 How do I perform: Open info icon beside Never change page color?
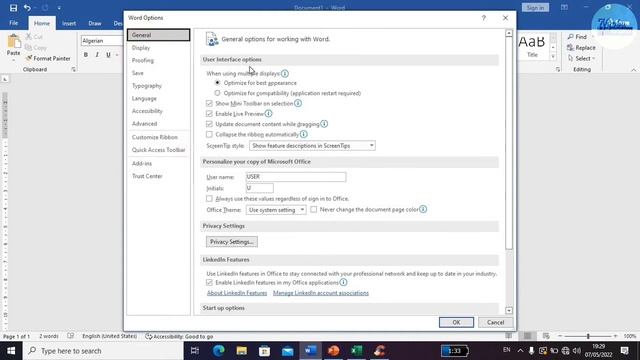[x=423, y=209]
